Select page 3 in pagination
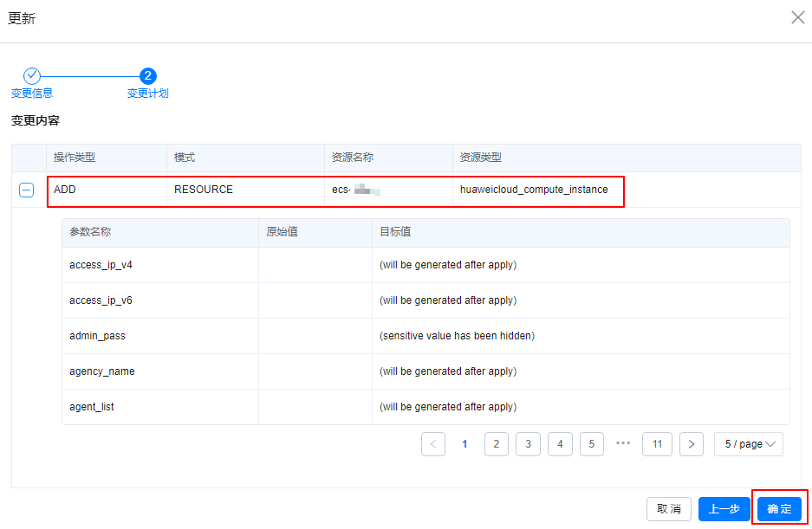 tap(528, 444)
